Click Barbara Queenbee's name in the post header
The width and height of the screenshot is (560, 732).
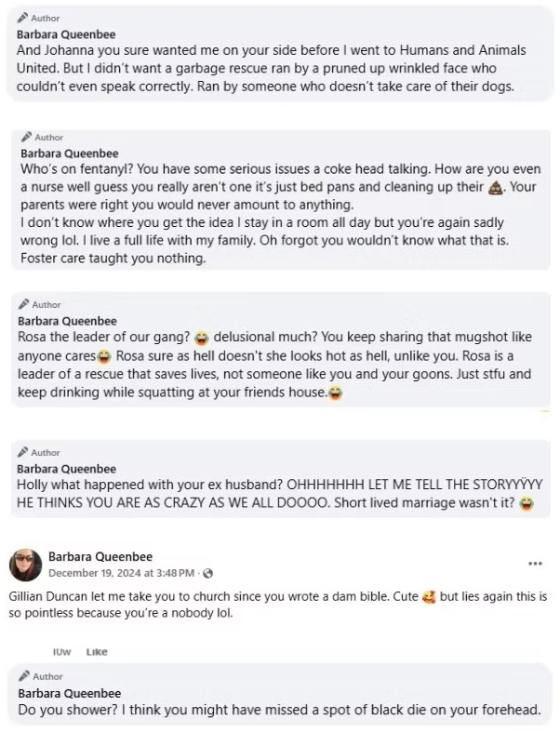[x=100, y=556]
